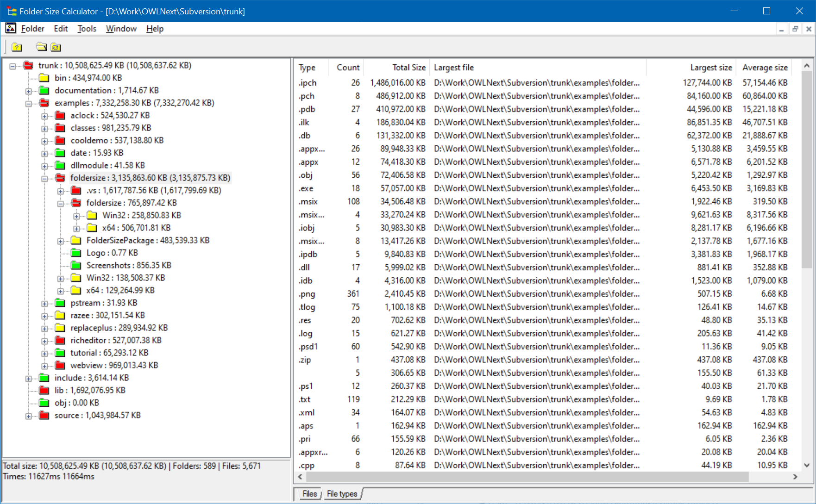This screenshot has width=816, height=504.
Task: Expand the x64 506,701.81 KB node
Action: click(x=76, y=229)
